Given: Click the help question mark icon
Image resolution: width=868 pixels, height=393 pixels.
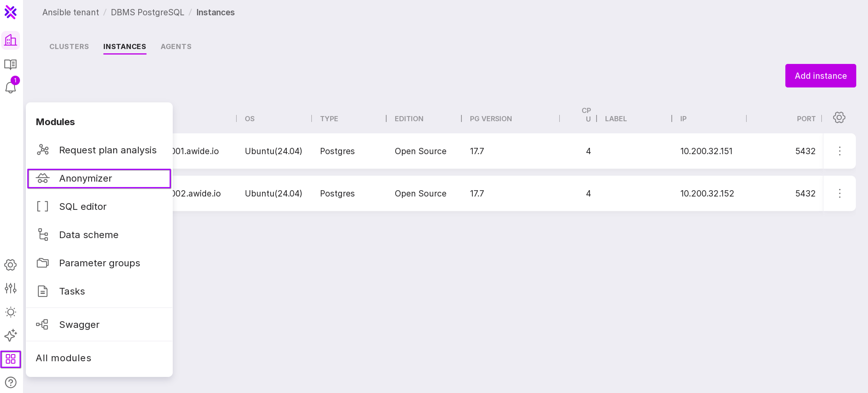Looking at the screenshot, I should click(10, 382).
